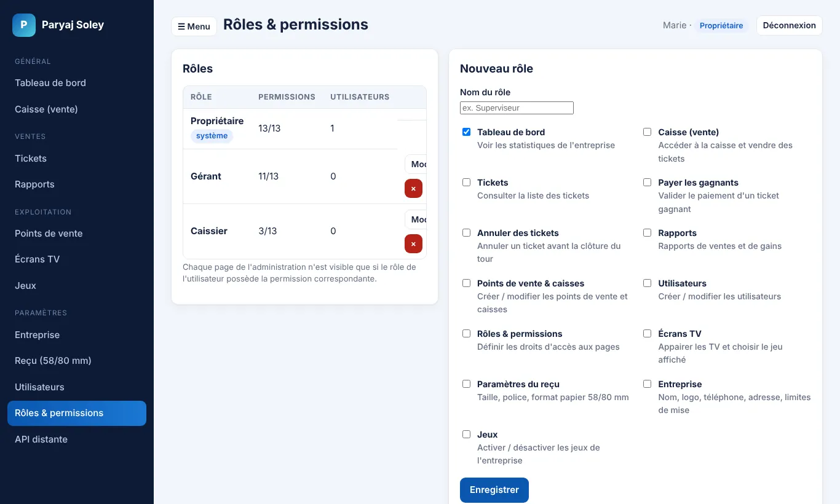
Task: Uncheck the Tableau de bord permission
Action: 466,132
